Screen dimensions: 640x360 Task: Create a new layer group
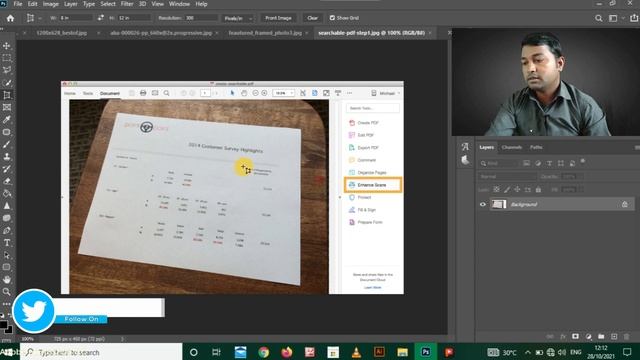601,336
